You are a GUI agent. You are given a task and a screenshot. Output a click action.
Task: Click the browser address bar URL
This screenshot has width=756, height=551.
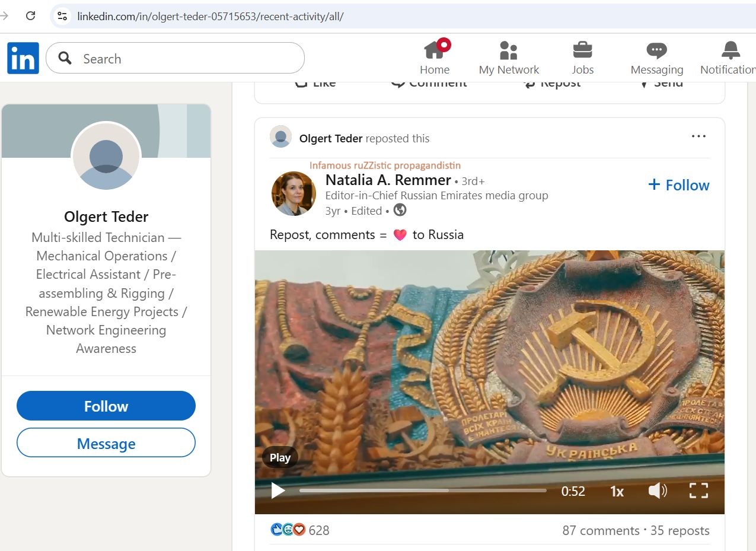point(210,16)
